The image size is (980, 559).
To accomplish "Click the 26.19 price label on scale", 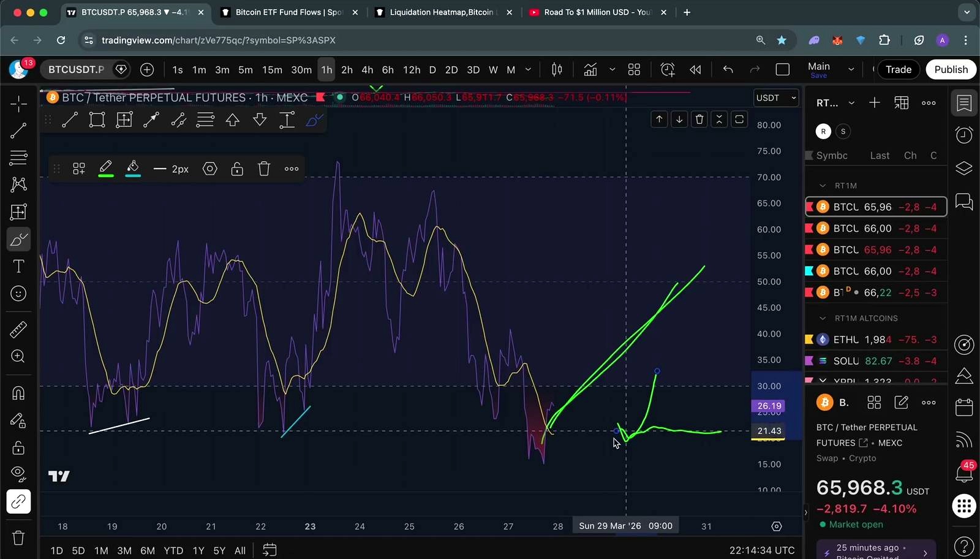I will (x=768, y=406).
